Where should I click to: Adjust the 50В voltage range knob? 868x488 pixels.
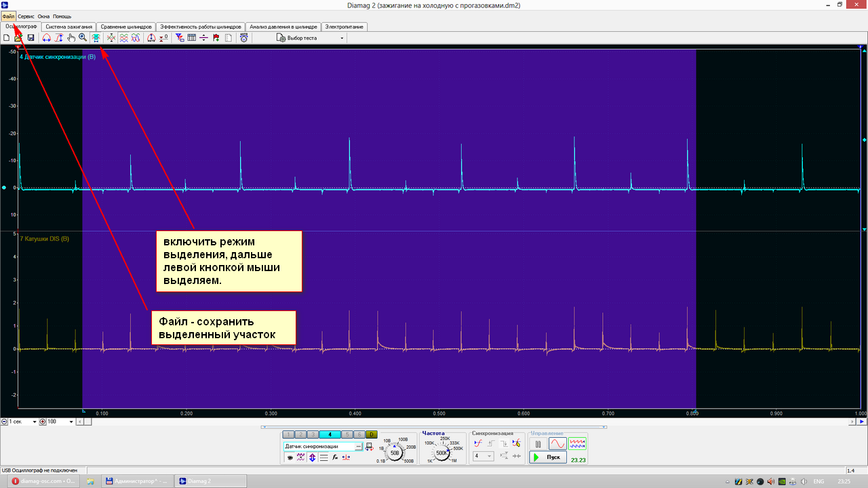point(395,452)
